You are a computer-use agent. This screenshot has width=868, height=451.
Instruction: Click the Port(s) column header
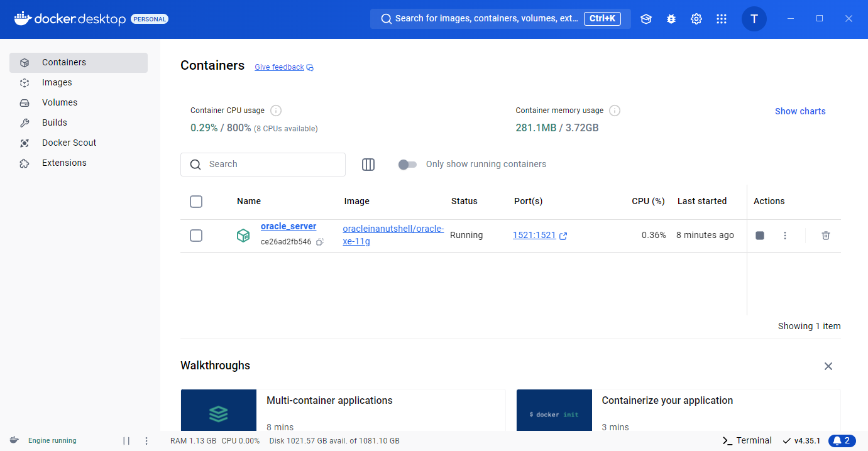pos(529,202)
